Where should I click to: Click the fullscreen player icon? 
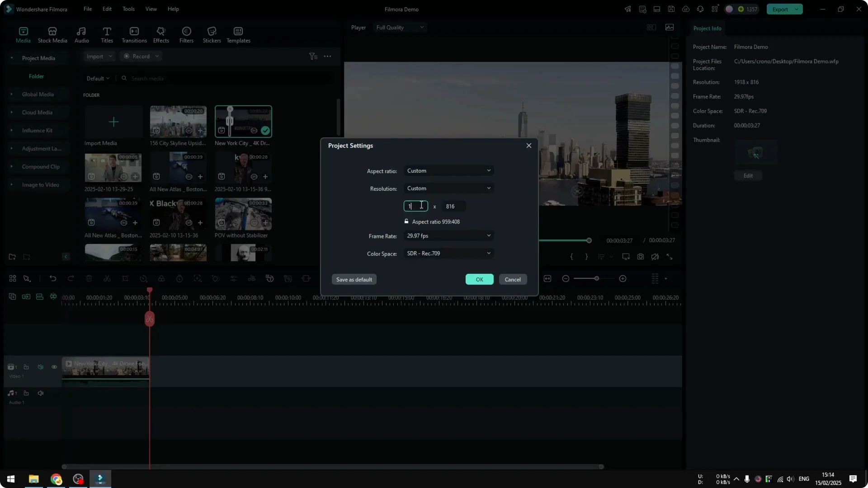670,257
